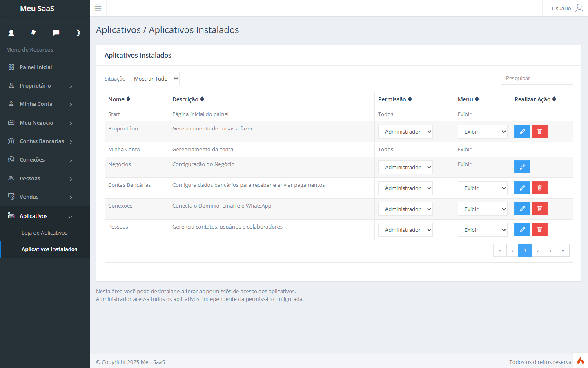Image resolution: width=588 pixels, height=368 pixels.
Task: Expand Contas Bancárias sidebar menu
Action: pos(45,141)
